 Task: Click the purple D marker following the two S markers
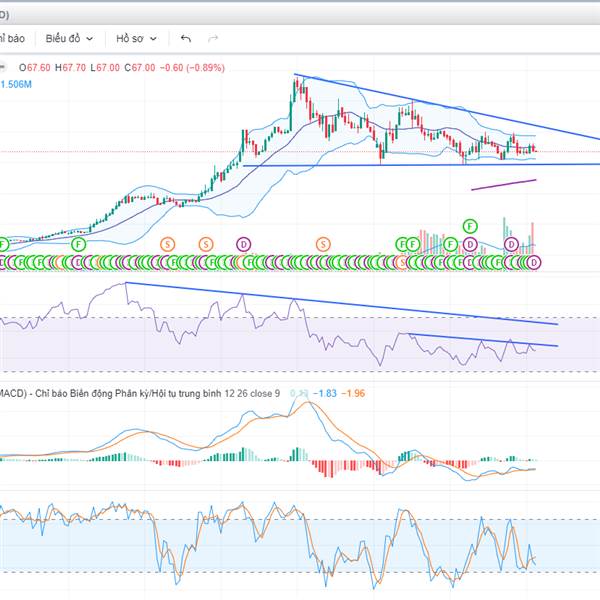tap(243, 244)
